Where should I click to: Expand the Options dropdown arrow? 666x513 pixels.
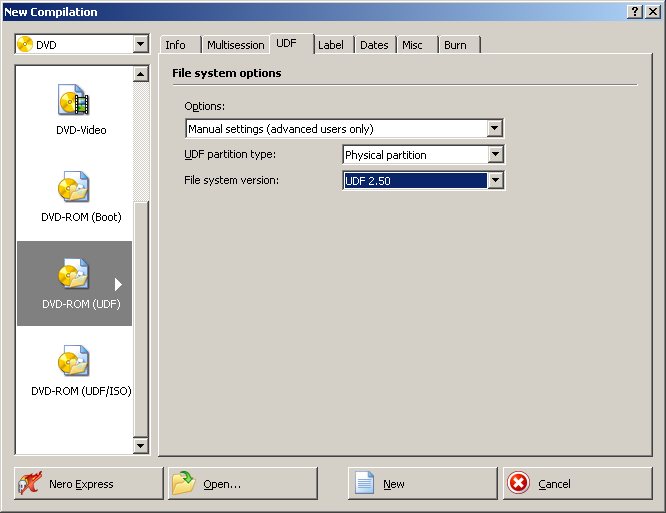click(494, 128)
